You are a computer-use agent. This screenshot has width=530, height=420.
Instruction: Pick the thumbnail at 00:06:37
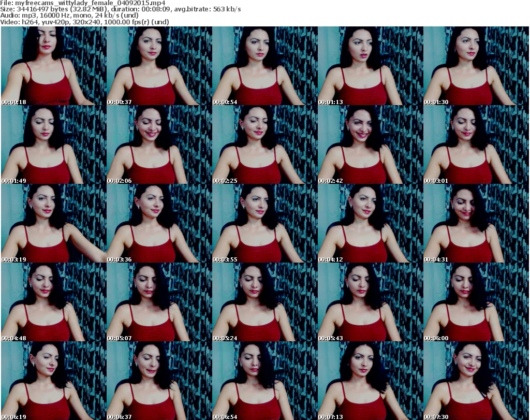(159, 381)
